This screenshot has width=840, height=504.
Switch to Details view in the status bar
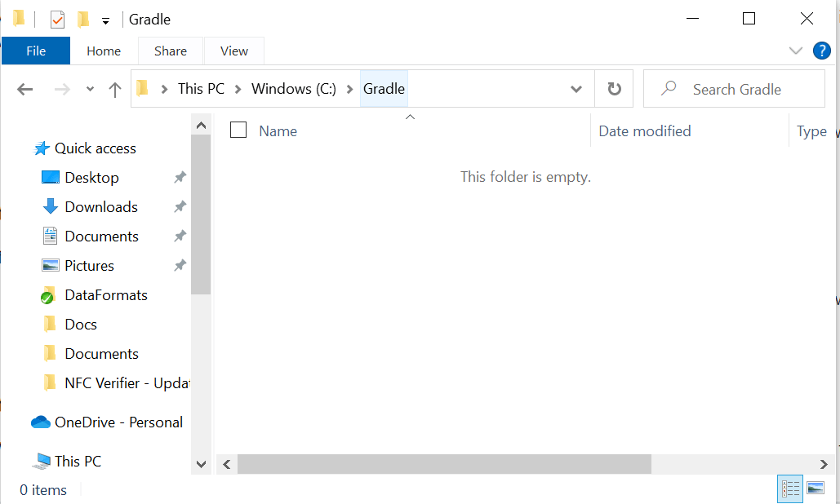(x=789, y=488)
